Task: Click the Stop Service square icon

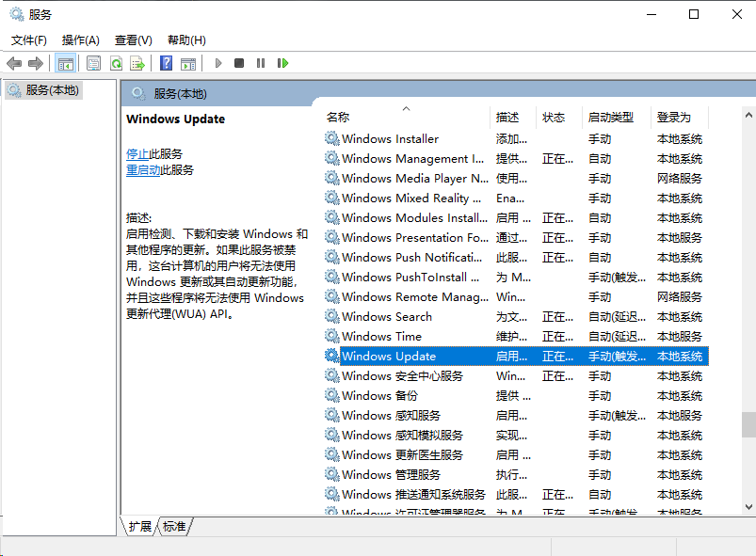Action: coord(238,63)
